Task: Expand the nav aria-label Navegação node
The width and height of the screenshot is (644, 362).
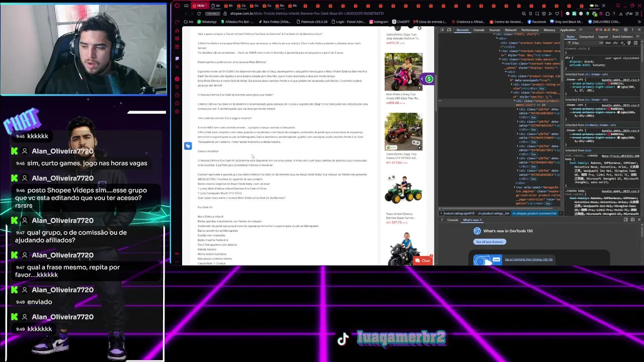Action: click(515, 187)
